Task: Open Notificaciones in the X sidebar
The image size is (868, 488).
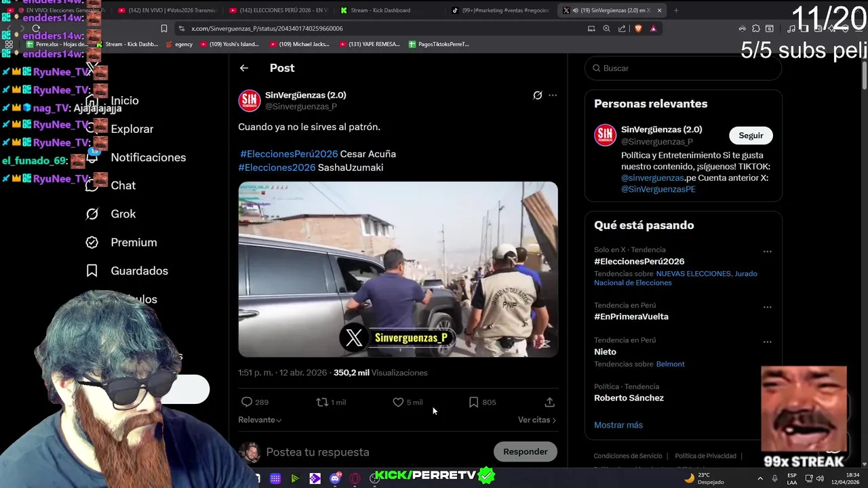Action: pyautogui.click(x=136, y=157)
